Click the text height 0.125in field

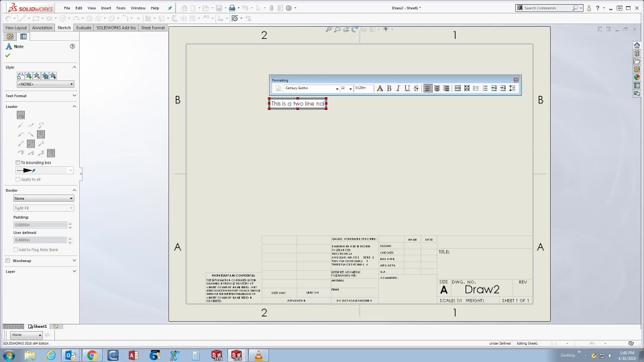[x=364, y=88]
